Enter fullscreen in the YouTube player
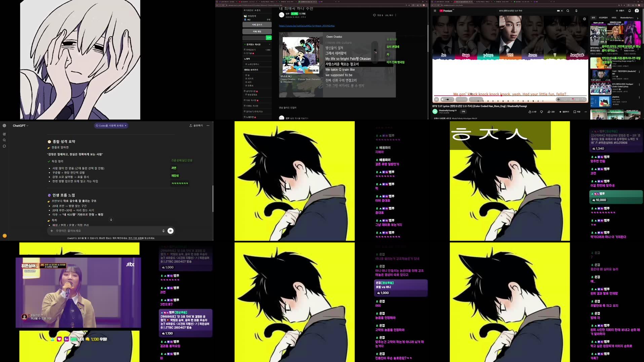 coord(583,99)
